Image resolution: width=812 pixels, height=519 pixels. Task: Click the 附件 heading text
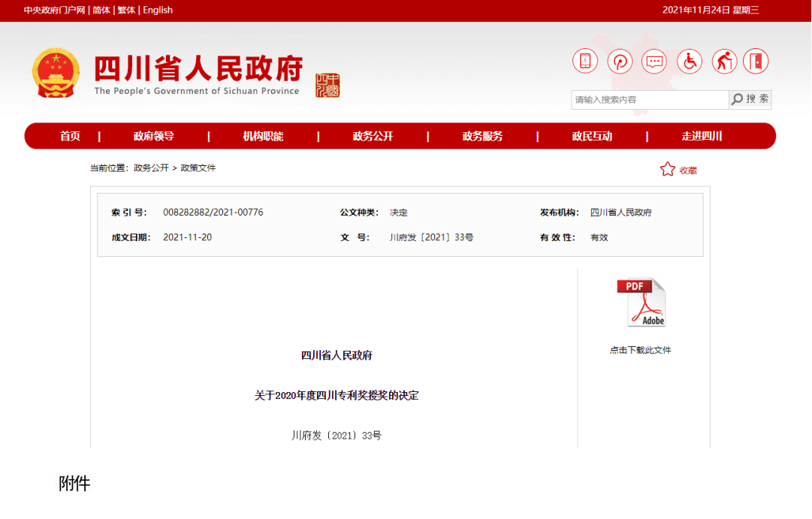pyautogui.click(x=74, y=483)
